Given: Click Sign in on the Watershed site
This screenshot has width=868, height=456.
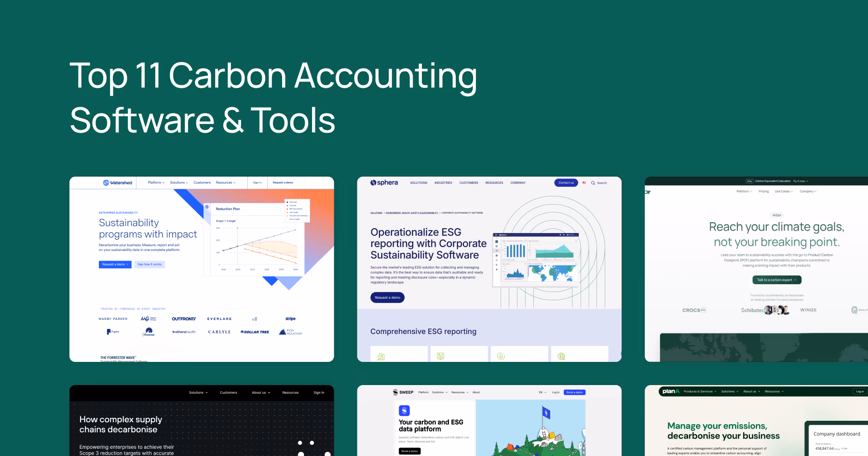Looking at the screenshot, I should [258, 183].
